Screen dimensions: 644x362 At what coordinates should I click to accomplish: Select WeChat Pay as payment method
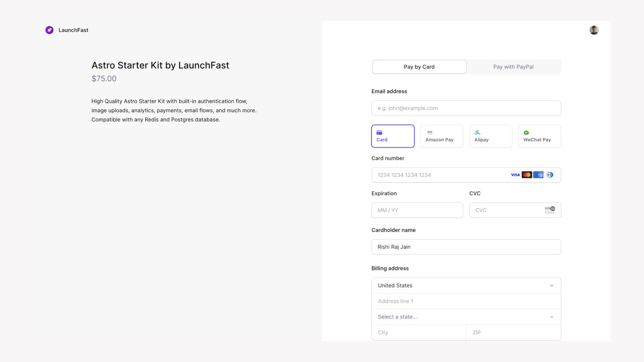539,136
